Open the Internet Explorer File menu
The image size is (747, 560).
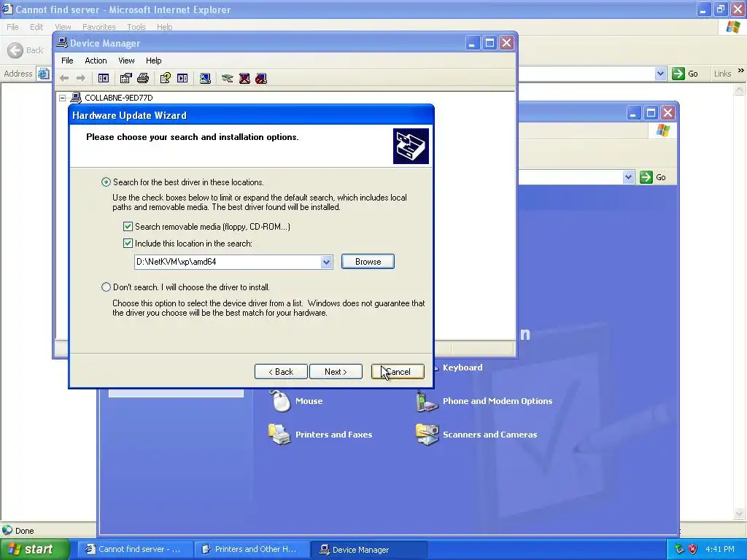click(x=12, y=27)
